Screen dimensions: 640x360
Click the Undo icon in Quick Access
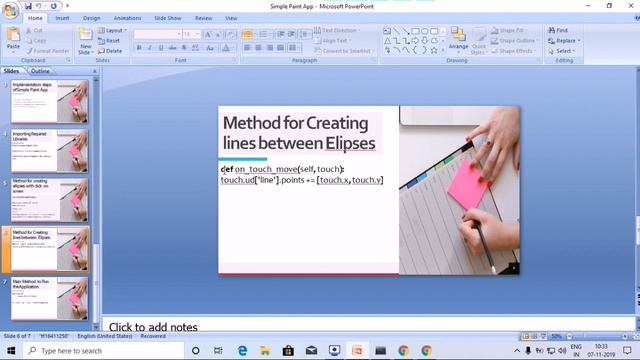click(x=39, y=6)
